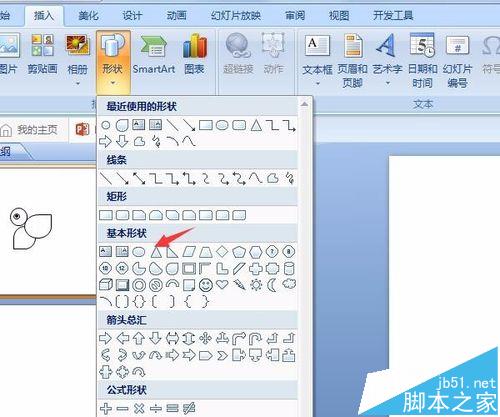The height and width of the screenshot is (417, 500).
Task: Switch to the 设计 tab
Action: pyautogui.click(x=132, y=15)
